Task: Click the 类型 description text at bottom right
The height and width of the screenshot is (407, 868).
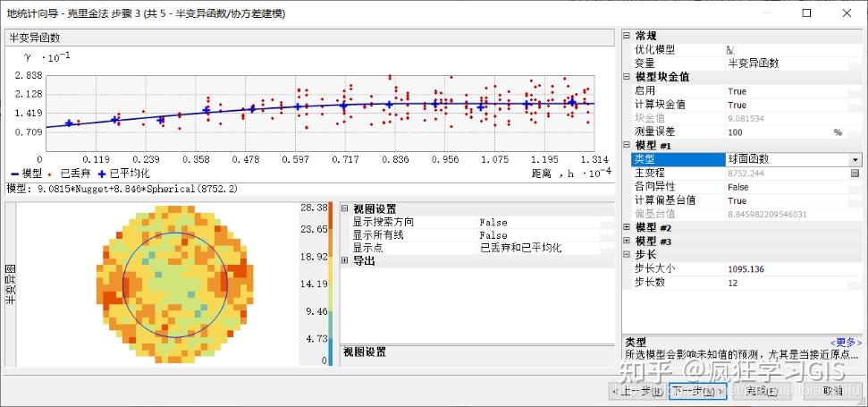Action: (741, 355)
